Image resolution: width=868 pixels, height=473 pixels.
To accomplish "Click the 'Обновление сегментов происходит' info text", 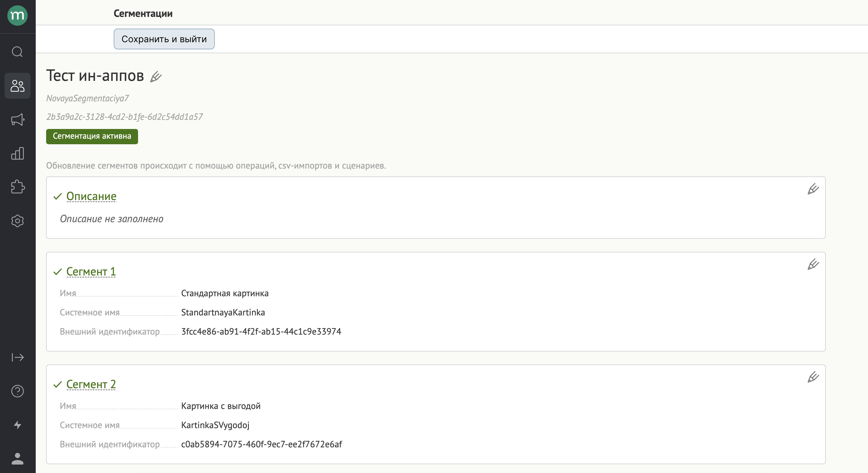I will (x=216, y=166).
